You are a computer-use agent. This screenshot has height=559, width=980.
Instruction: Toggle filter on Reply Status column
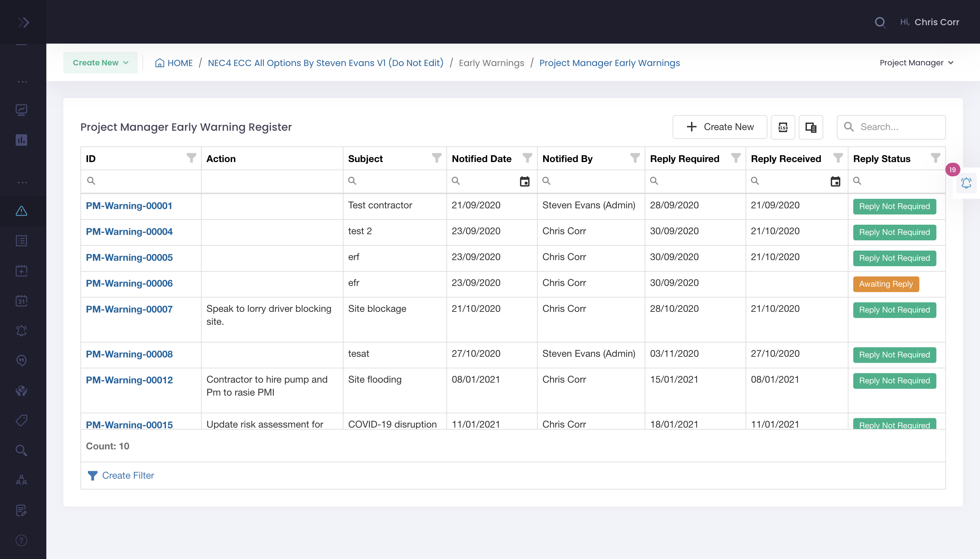coord(935,158)
